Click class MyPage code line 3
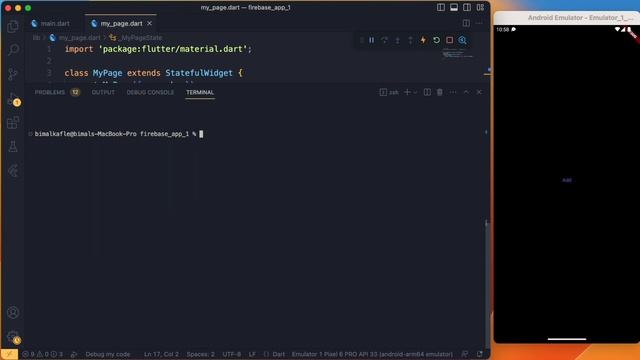 tap(153, 73)
